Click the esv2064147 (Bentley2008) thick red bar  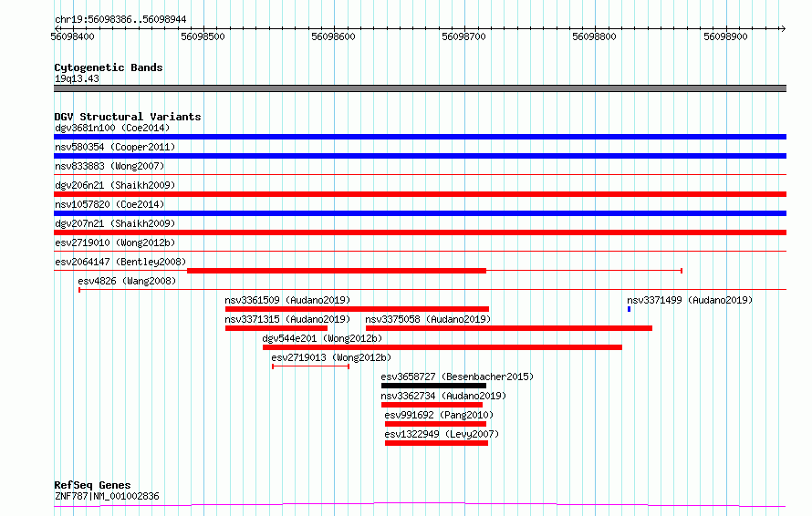click(x=337, y=271)
